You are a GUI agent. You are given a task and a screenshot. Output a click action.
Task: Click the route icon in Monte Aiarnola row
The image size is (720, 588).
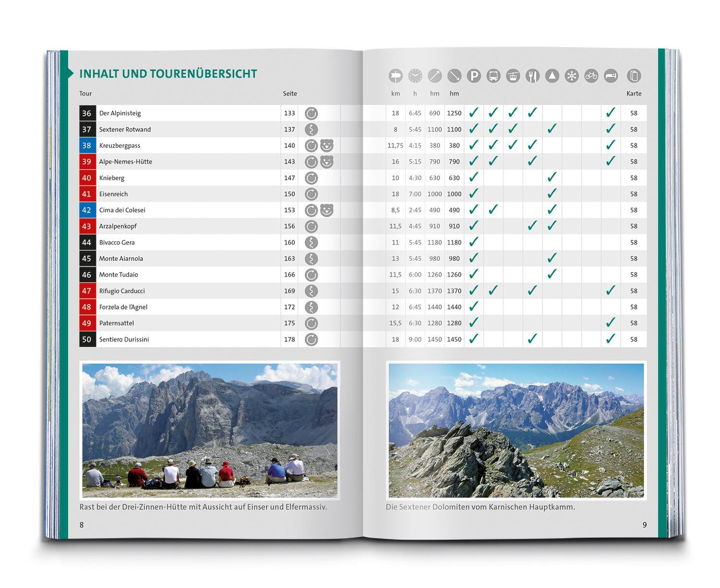(312, 259)
